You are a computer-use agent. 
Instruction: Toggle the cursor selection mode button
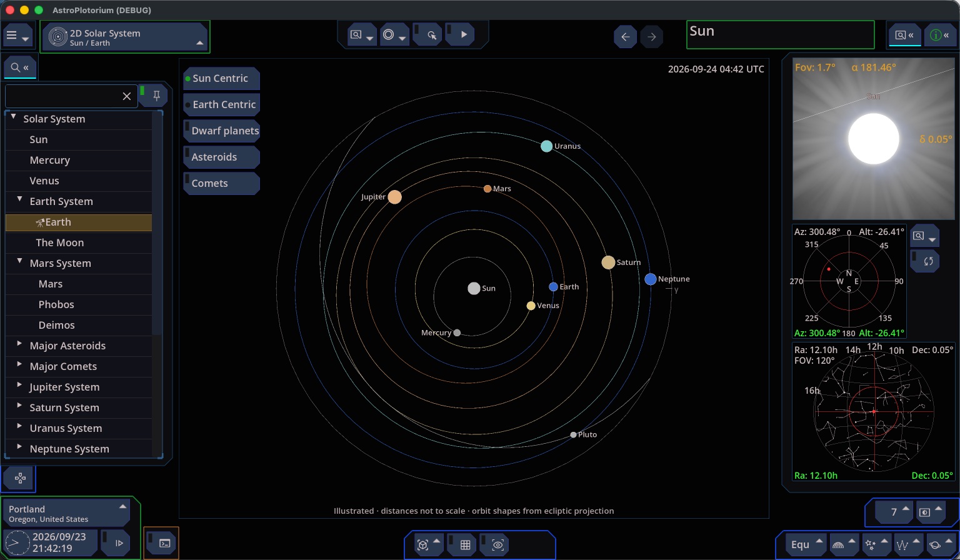click(427, 35)
